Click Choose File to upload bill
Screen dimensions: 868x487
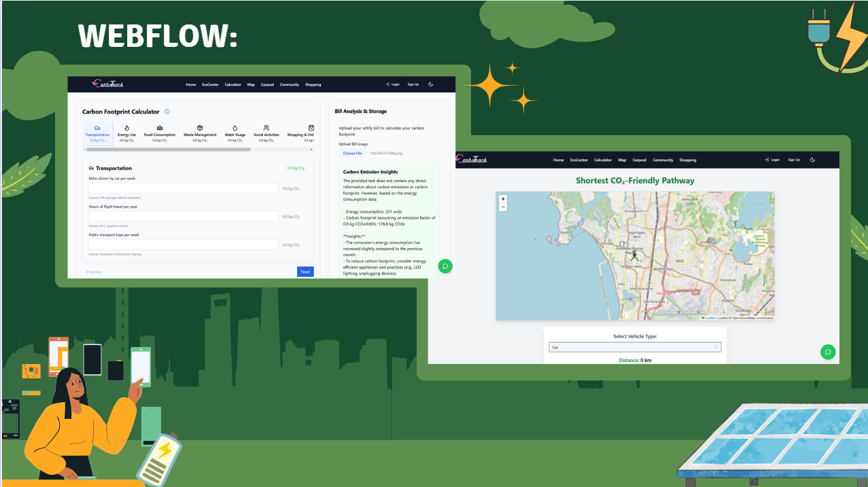pyautogui.click(x=352, y=154)
